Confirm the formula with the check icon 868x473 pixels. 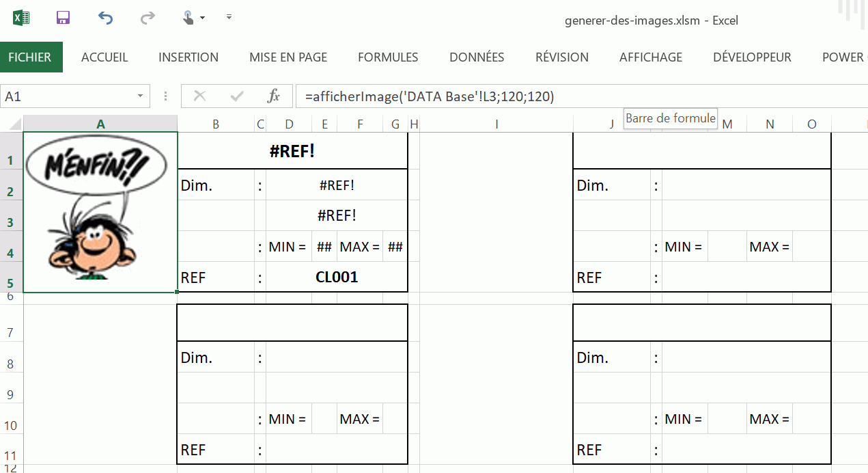pyautogui.click(x=237, y=96)
